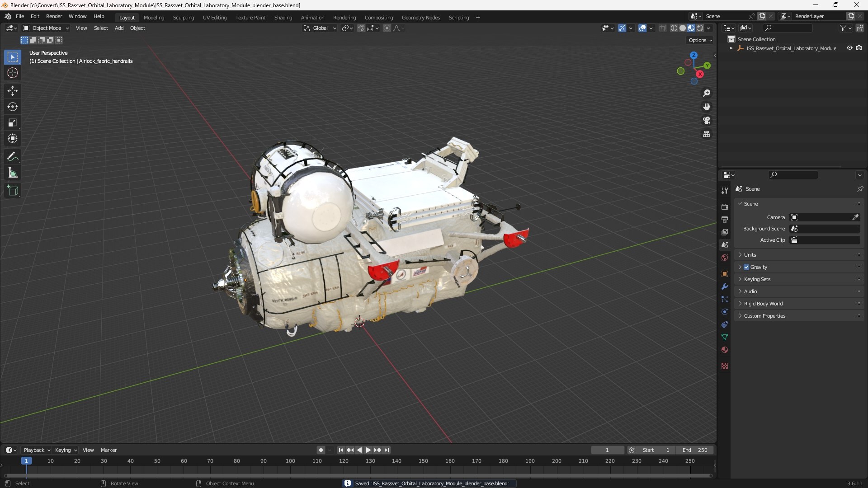Open the Object Mode dropdown
Screen dimensions: 868x488
click(46, 28)
